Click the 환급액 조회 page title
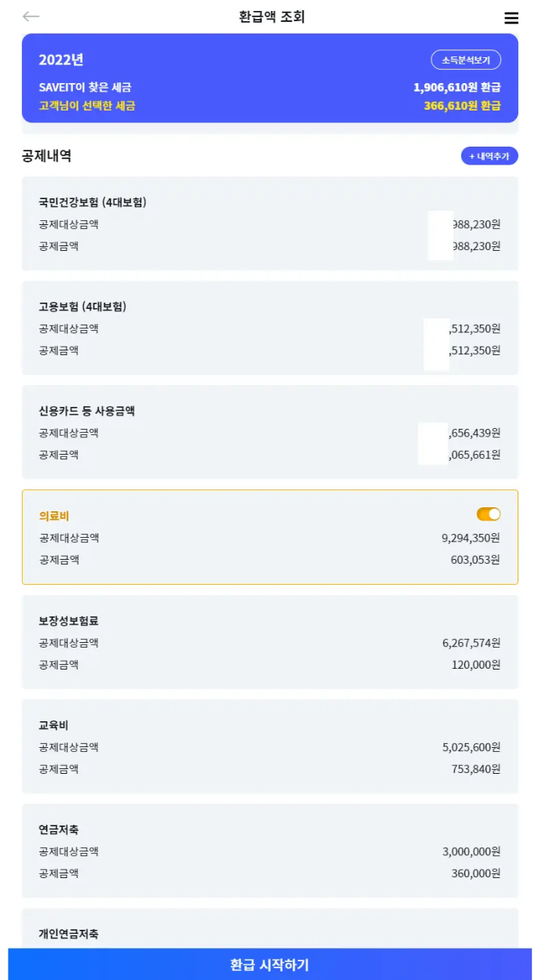 [x=274, y=16]
